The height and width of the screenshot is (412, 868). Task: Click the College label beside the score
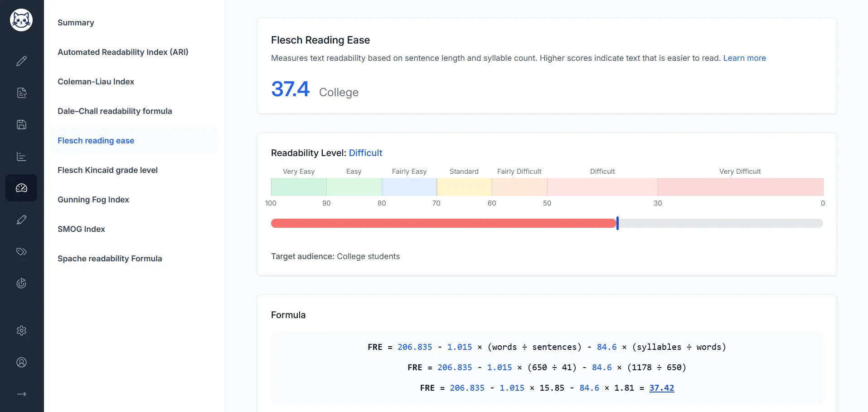pyautogui.click(x=339, y=92)
